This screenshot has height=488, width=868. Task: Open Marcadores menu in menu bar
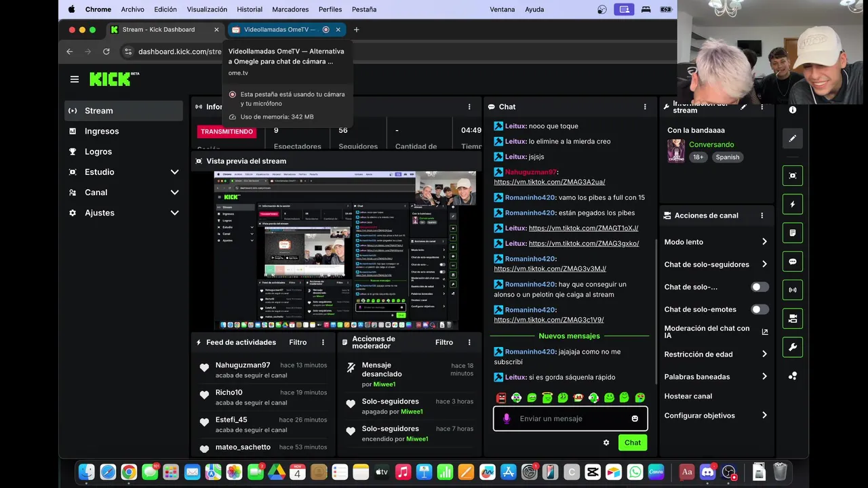click(x=290, y=9)
